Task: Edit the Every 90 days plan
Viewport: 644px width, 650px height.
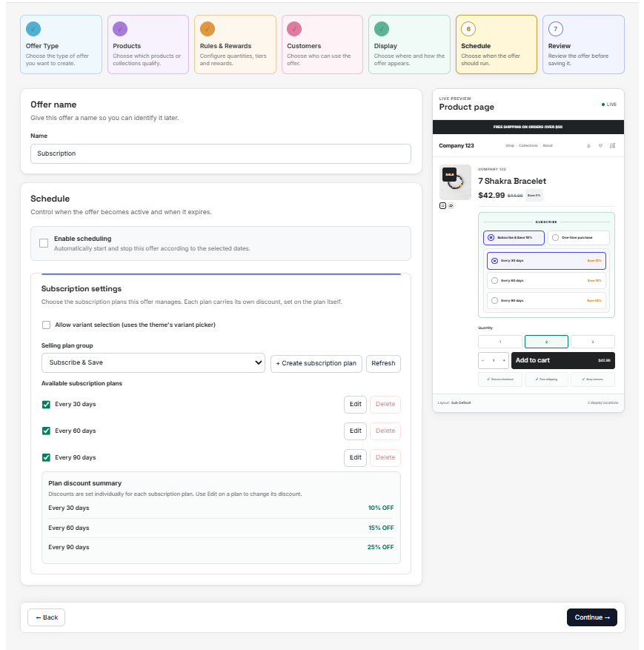Action: click(355, 457)
